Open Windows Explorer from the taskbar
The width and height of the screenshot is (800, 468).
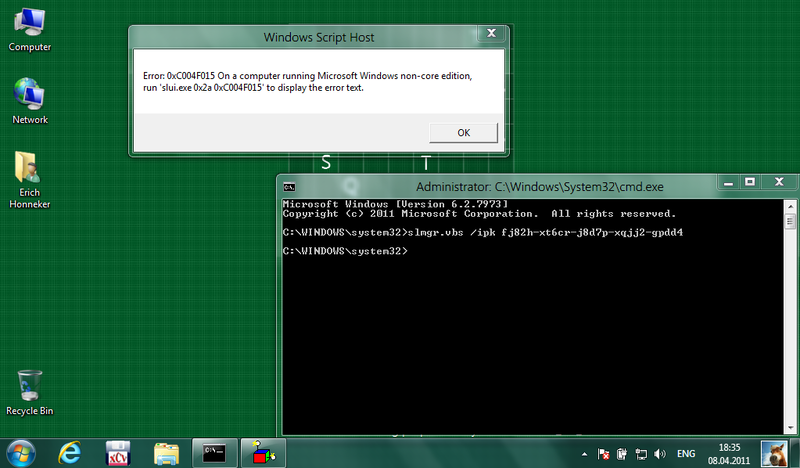[167, 453]
